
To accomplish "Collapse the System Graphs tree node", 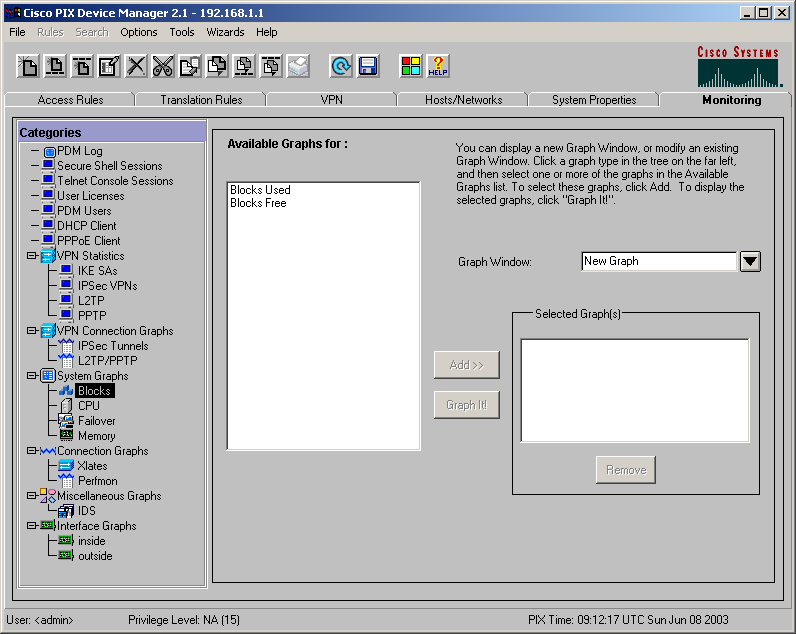I will (32, 376).
